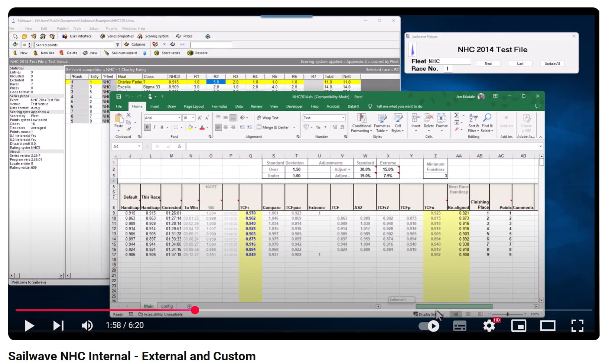Click Last in Sailwave Helper
Screen dimensions: 612x364
[520, 64]
